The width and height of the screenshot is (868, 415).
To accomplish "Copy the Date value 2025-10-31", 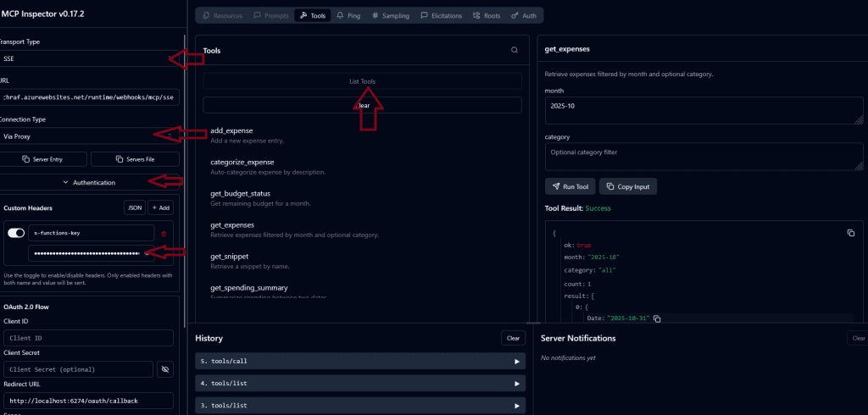I will 657,318.
